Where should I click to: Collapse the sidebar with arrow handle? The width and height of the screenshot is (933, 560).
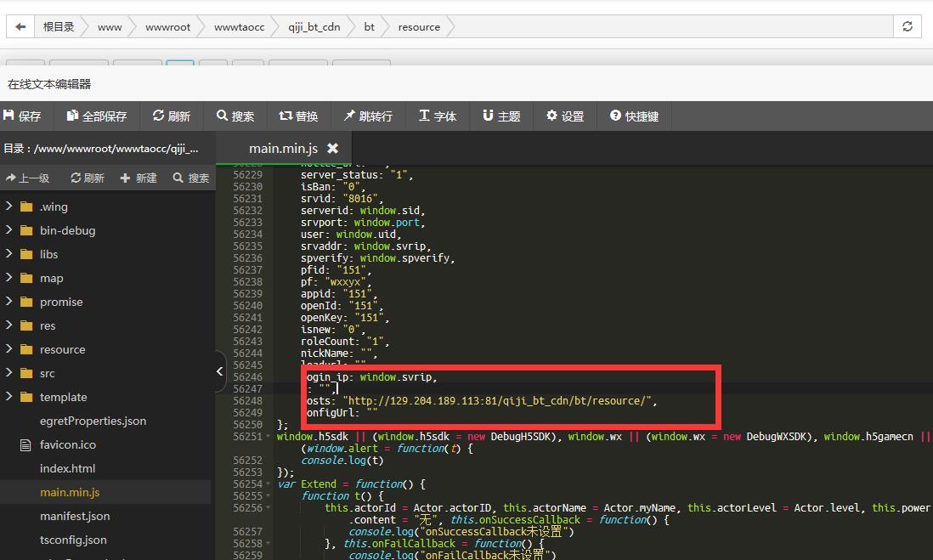click(220, 371)
